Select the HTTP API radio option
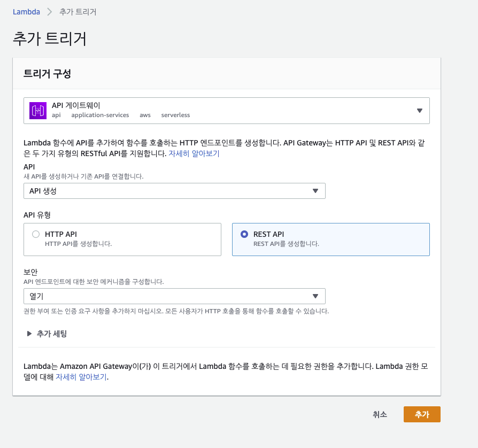478x448 pixels. click(36, 234)
